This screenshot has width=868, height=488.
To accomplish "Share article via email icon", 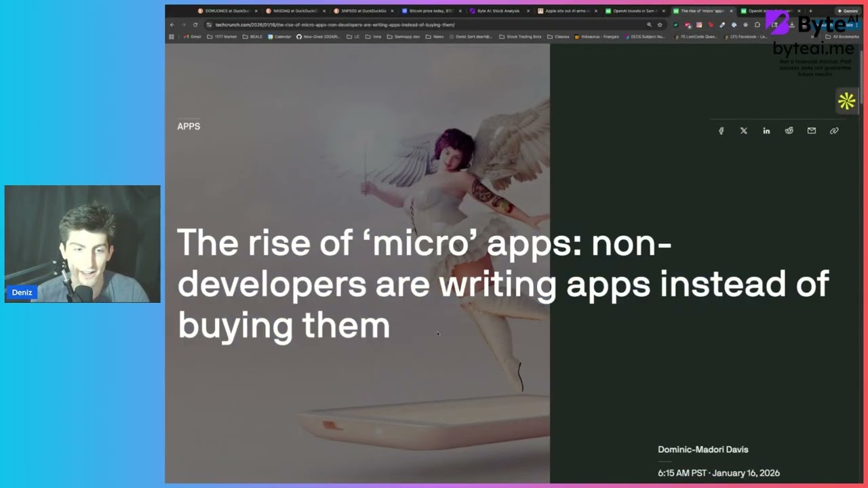I will click(x=812, y=131).
